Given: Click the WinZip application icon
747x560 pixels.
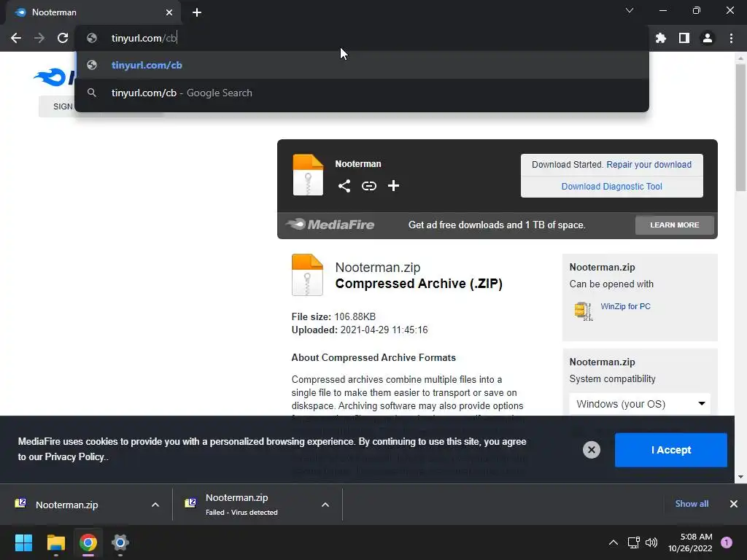Looking at the screenshot, I should tap(583, 311).
